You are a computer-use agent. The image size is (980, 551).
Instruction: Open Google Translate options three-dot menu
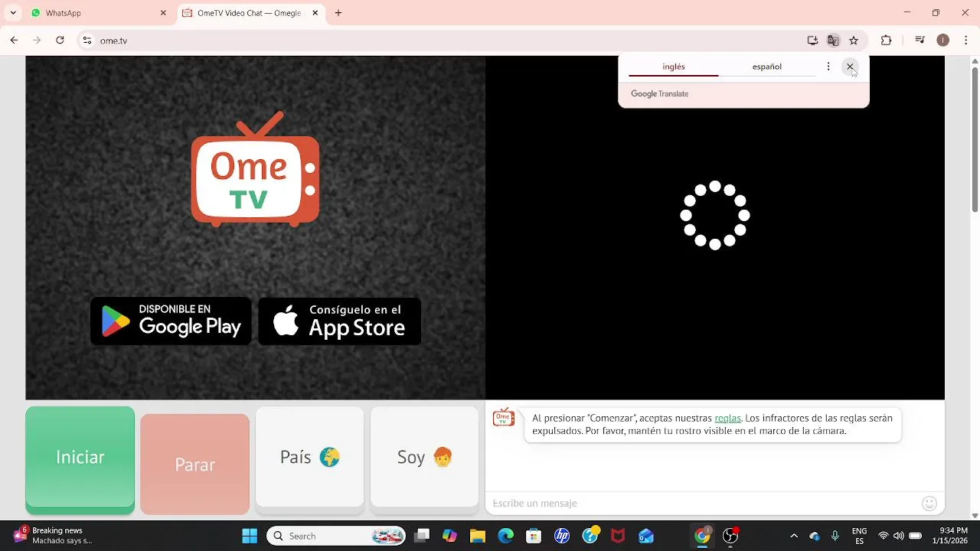[x=828, y=67]
